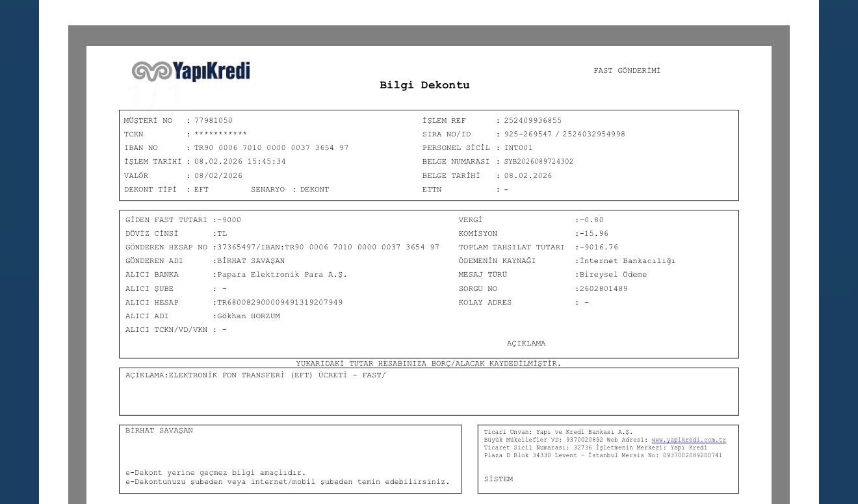Select the AÇIKLAMA EFT ÜCRETİ description line
Viewport: 858px width, 504px height.
[x=255, y=375]
